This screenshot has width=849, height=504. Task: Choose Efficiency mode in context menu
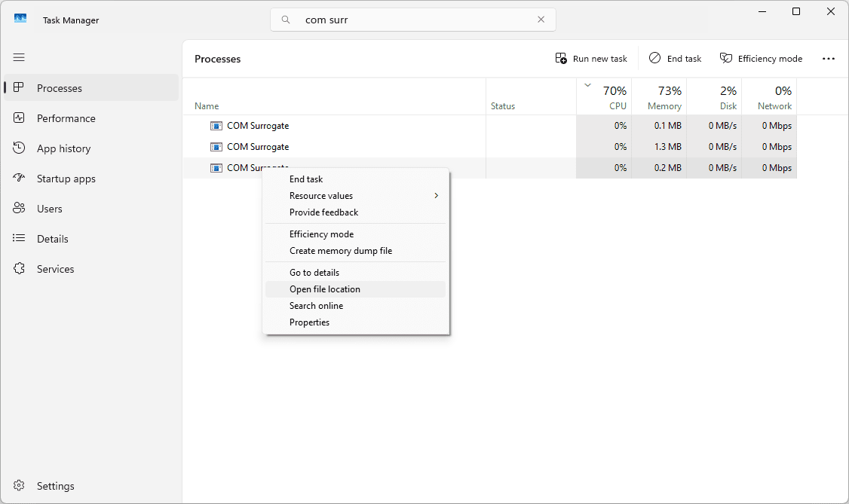(355, 234)
